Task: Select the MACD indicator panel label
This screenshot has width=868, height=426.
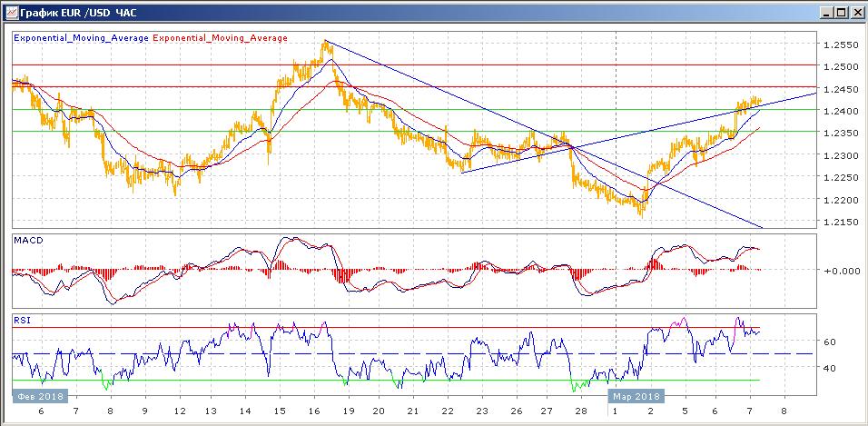Action: tap(28, 240)
